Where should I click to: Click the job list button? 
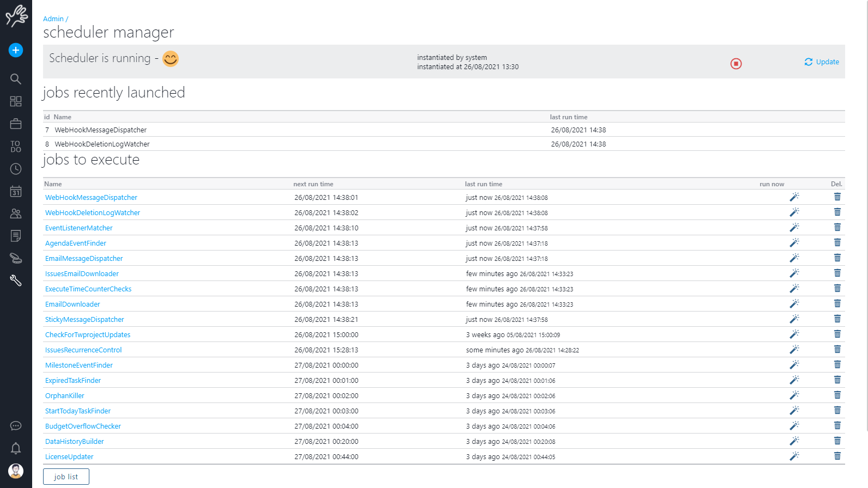[x=66, y=477]
